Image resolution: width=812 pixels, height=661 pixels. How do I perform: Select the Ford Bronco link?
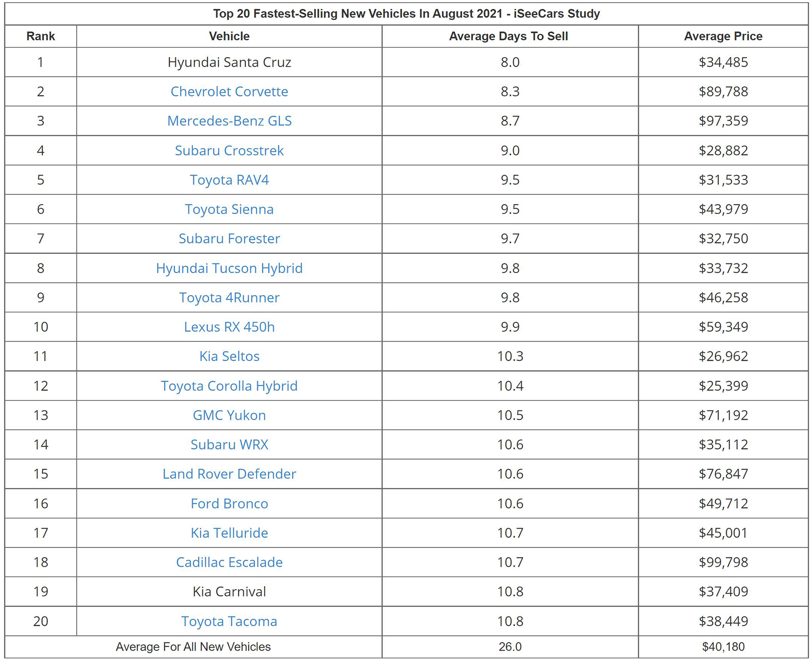click(x=229, y=504)
